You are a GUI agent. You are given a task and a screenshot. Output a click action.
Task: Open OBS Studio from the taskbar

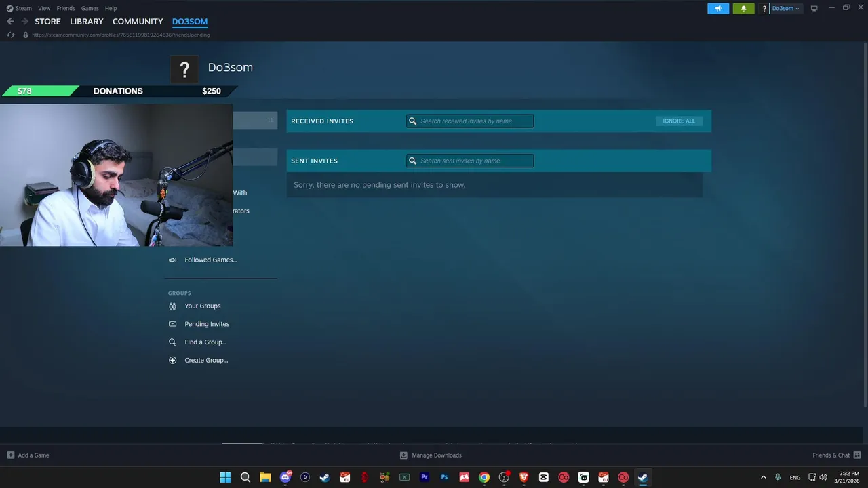504,477
